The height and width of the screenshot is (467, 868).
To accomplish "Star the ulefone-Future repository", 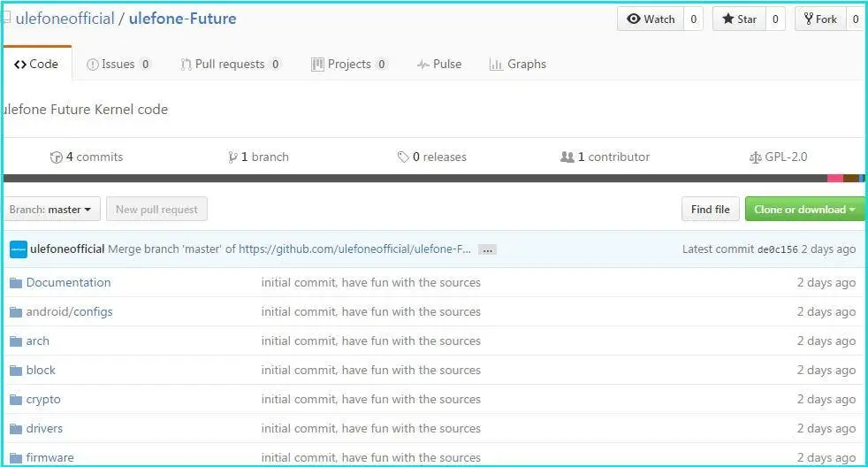I will point(739,19).
